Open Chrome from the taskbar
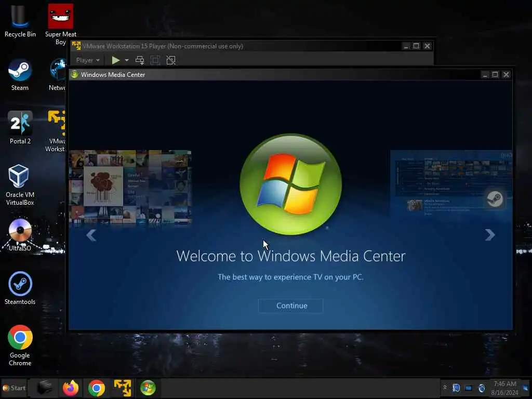This screenshot has height=399, width=532. click(x=96, y=388)
